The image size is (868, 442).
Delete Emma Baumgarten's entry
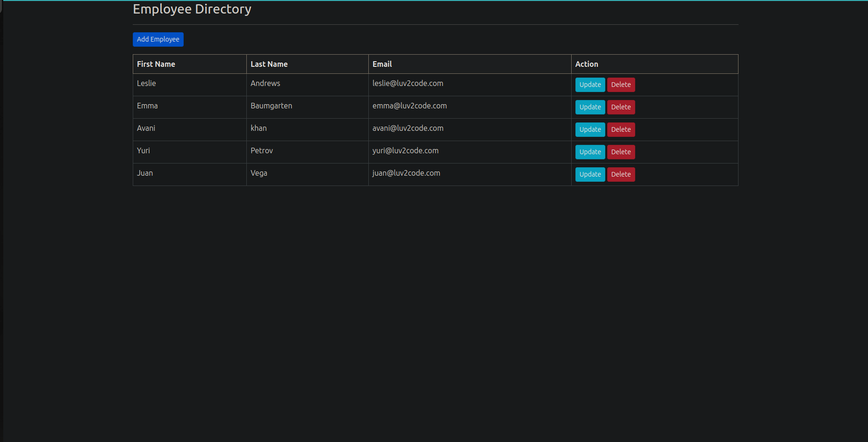click(621, 107)
